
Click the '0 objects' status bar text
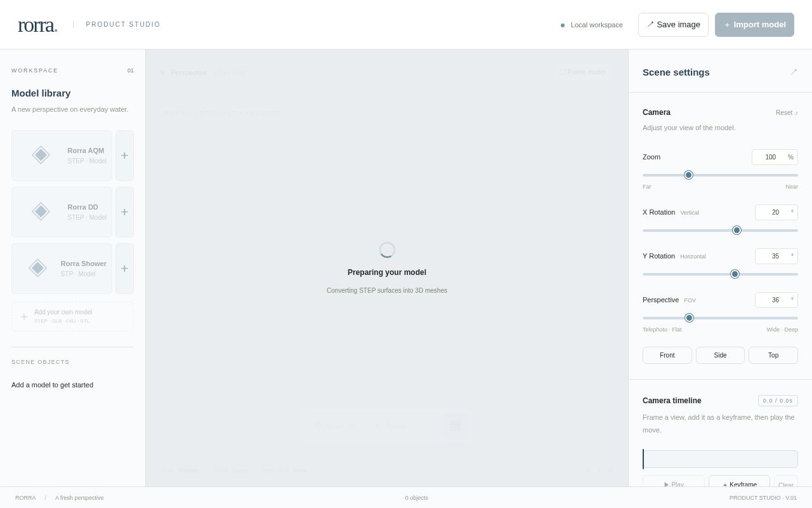pos(417,498)
